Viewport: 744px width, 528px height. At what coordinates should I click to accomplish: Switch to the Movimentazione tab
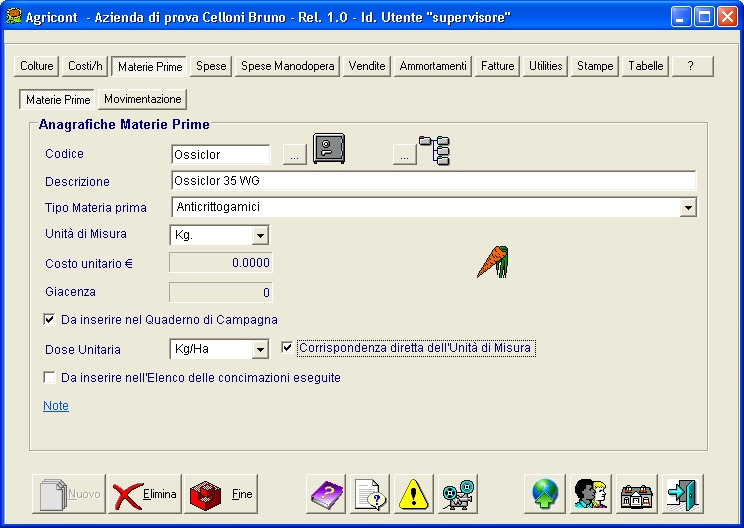tap(143, 100)
